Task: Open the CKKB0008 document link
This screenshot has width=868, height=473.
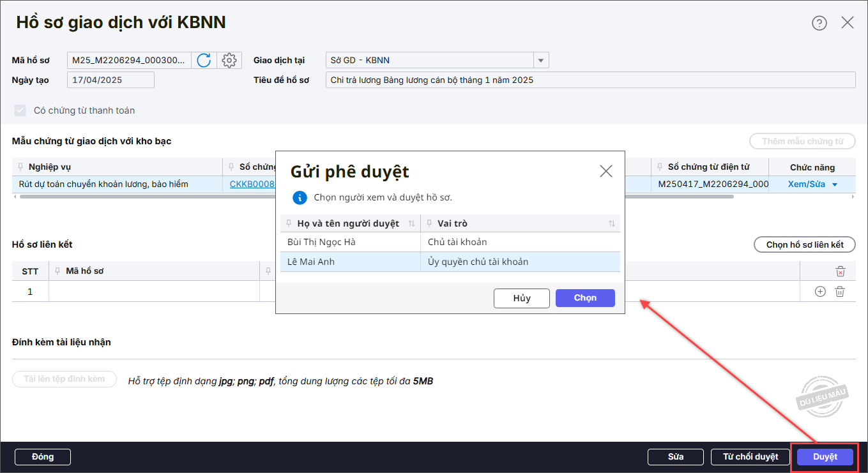Action: pos(252,184)
